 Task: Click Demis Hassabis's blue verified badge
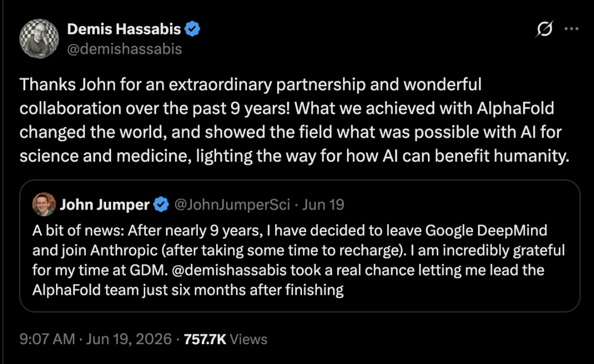pyautogui.click(x=193, y=29)
